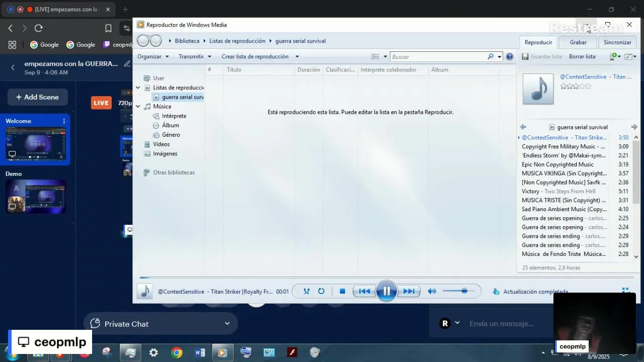
Task: Click Crear lista de reproducción
Action: [255, 56]
